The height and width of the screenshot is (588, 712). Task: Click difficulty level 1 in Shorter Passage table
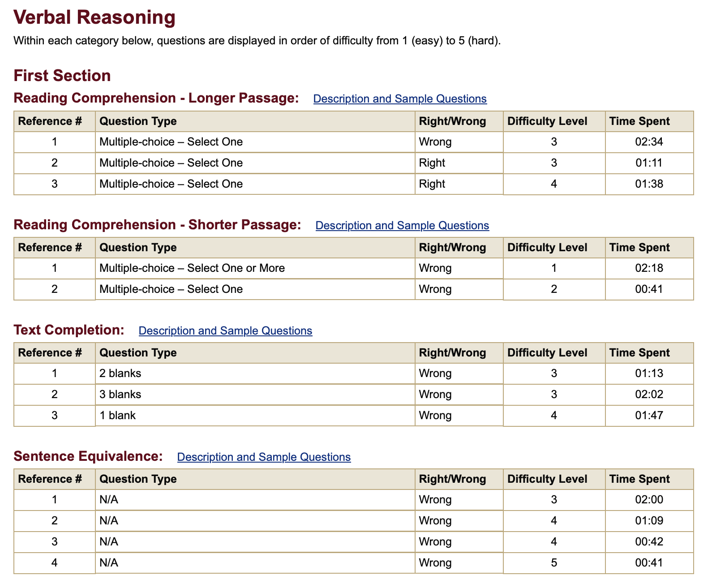click(x=554, y=268)
